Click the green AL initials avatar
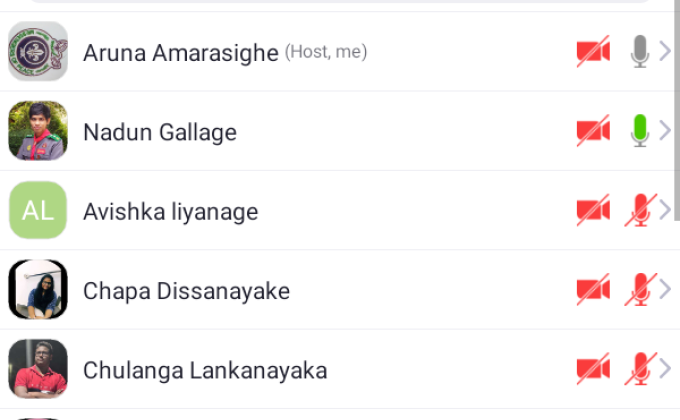The width and height of the screenshot is (680, 420). (x=38, y=210)
